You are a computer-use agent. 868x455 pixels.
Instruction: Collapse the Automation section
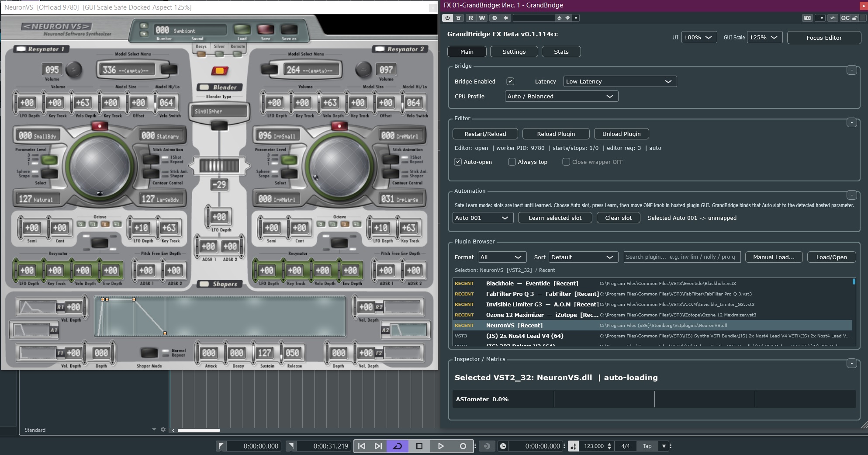[851, 195]
